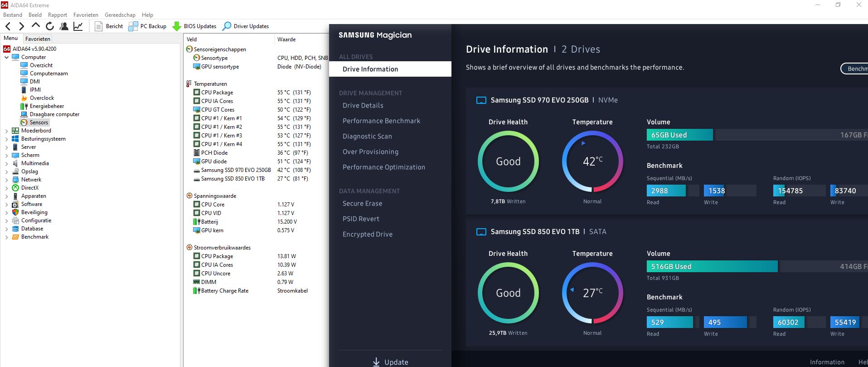Click the BIOS Updates green arrow
This screenshot has width=868, height=367.
(x=177, y=26)
